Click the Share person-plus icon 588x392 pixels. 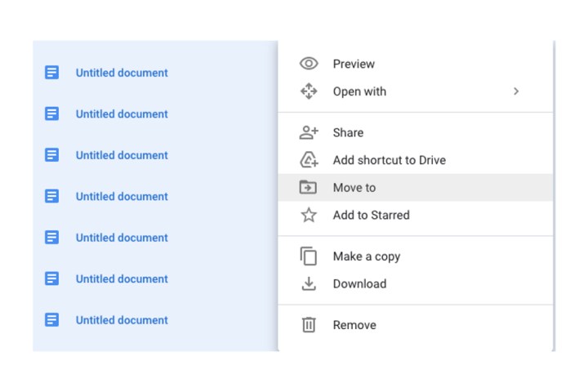(x=309, y=132)
